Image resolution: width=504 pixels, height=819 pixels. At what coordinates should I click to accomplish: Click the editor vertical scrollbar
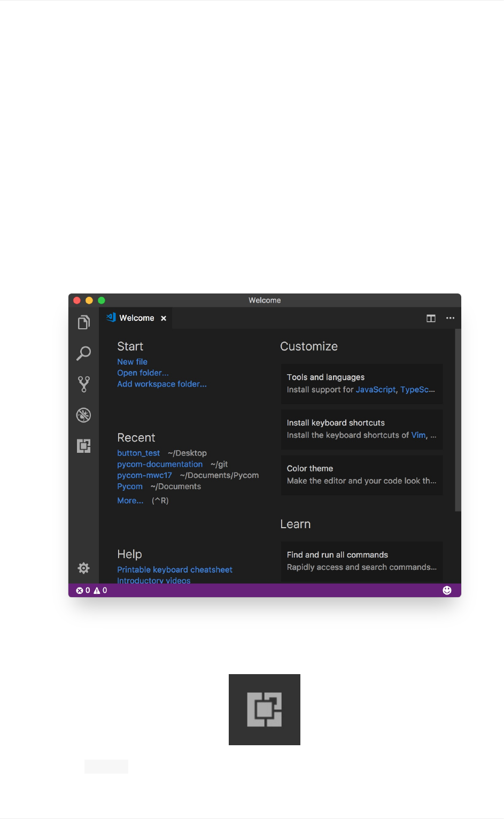click(458, 420)
